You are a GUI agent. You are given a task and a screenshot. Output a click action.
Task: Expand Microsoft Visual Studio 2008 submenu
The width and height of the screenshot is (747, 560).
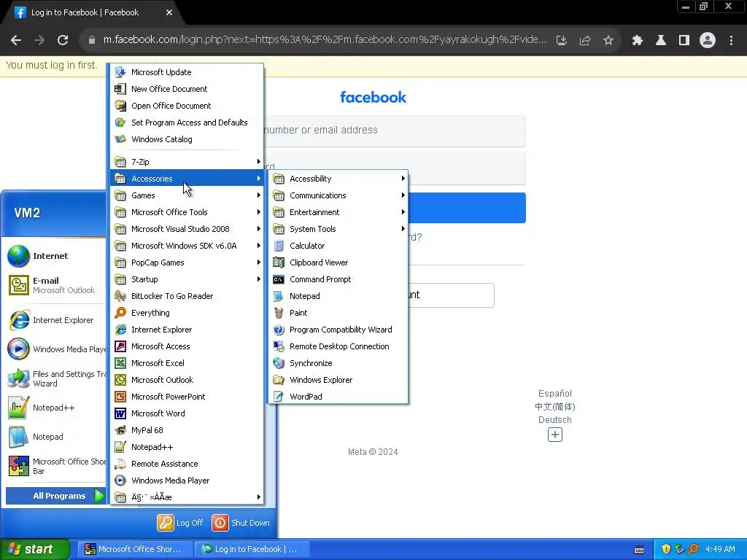click(x=187, y=228)
